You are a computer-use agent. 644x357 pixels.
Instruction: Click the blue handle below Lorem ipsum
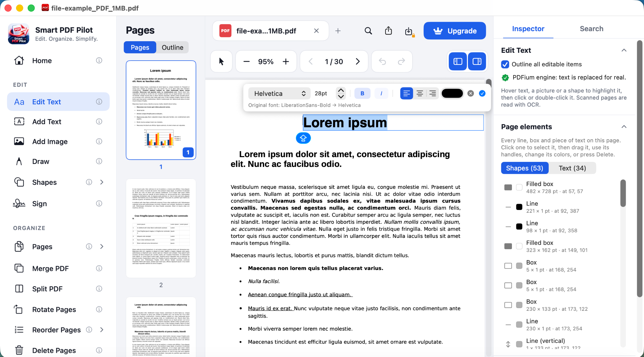coord(303,138)
